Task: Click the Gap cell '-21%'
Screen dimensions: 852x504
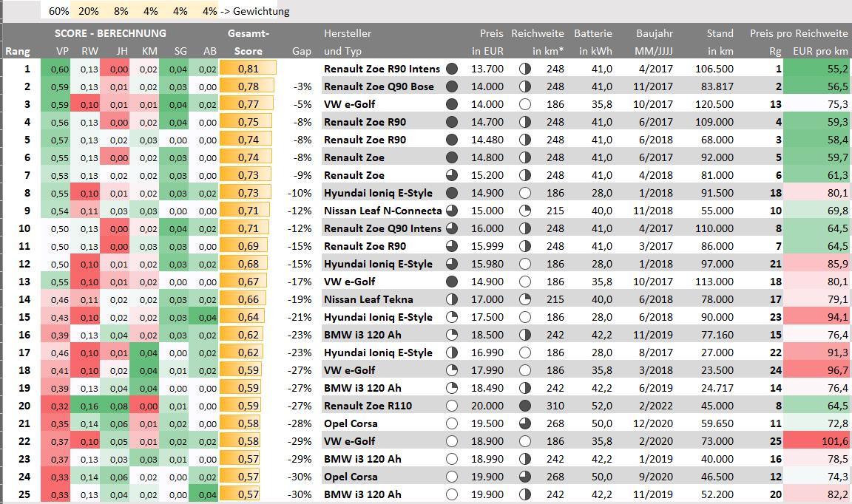Action: point(300,317)
